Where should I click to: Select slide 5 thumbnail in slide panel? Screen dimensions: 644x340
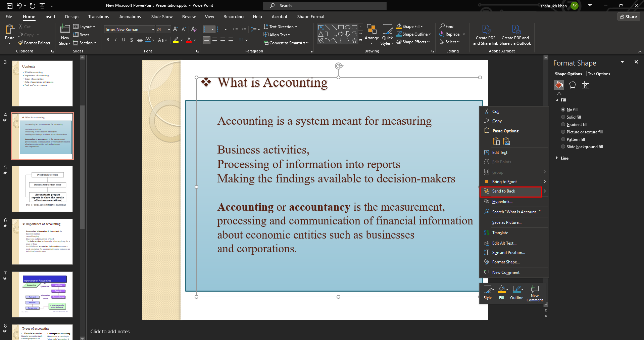tap(42, 189)
